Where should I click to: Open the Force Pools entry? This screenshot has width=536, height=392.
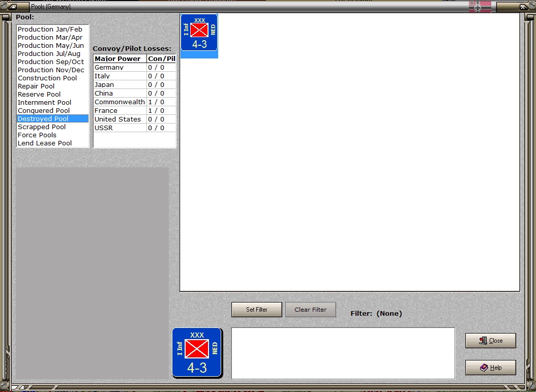pos(53,135)
